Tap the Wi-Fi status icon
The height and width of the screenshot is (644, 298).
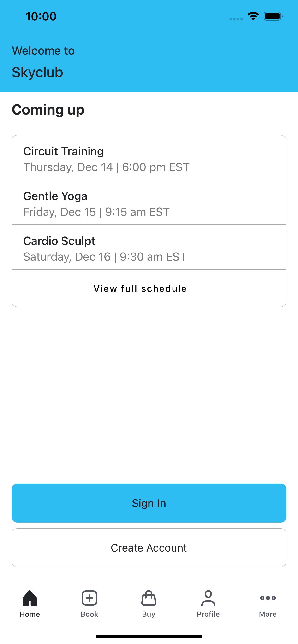(x=253, y=16)
